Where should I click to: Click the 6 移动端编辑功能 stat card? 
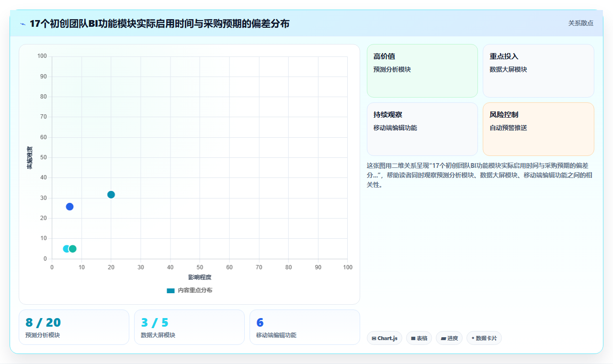coord(305,327)
